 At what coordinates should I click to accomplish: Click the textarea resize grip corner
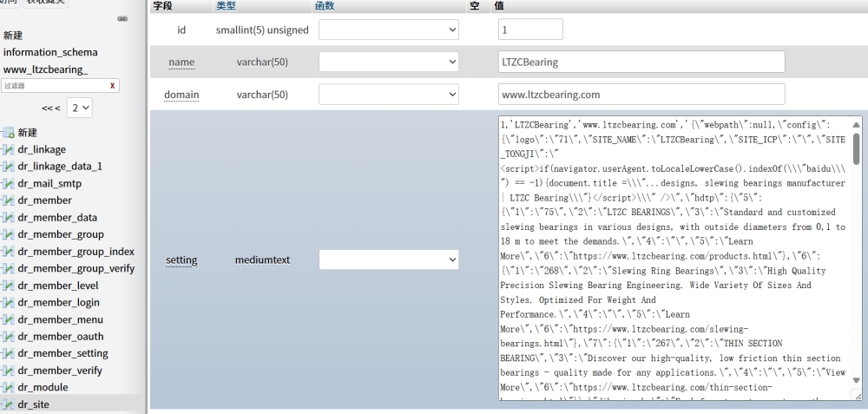coord(858,396)
